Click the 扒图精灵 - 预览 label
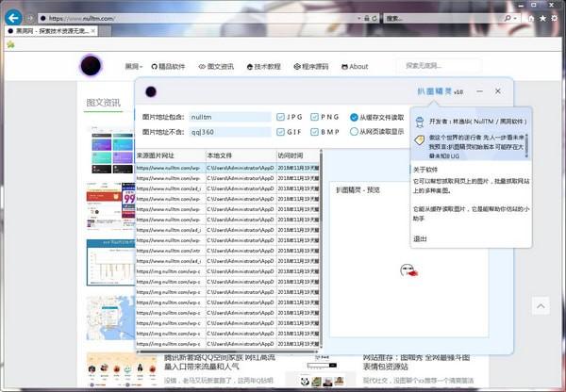Viewport: 566px width, 392px height. 358,189
